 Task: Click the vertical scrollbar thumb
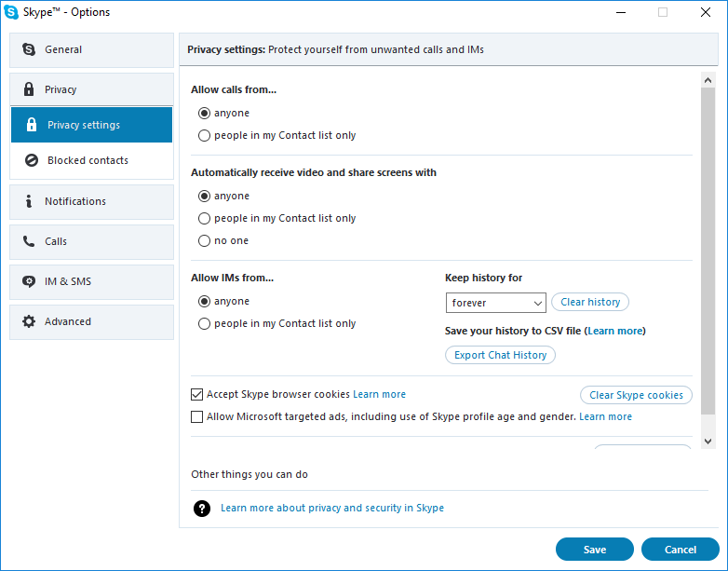708,251
